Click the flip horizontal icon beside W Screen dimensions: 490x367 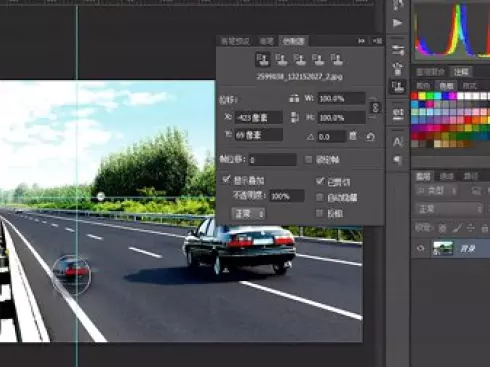294,99
